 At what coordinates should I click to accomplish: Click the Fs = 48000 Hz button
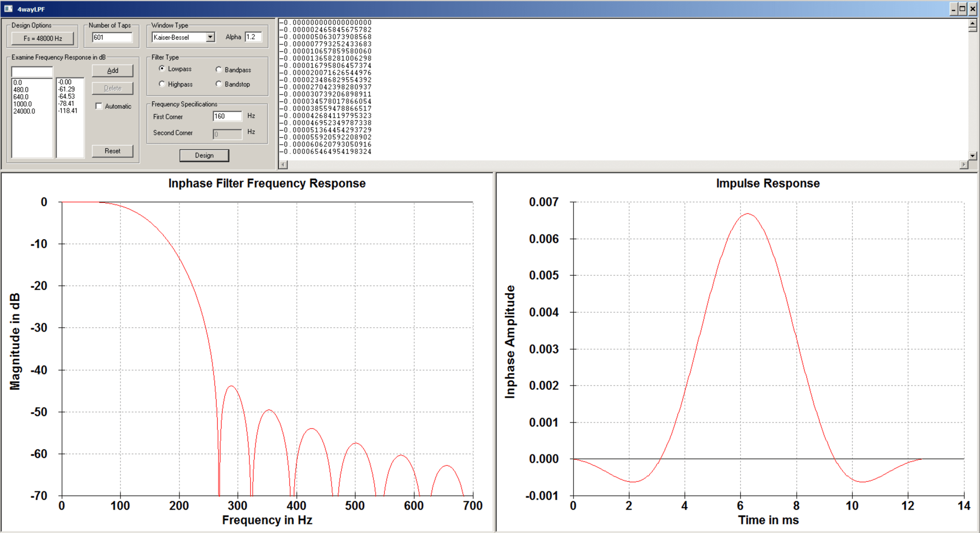pyautogui.click(x=43, y=38)
